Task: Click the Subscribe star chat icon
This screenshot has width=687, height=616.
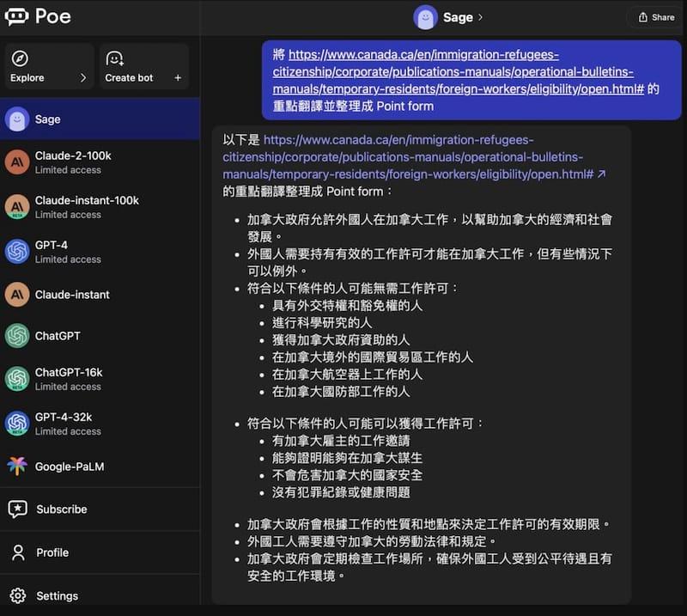Action: click(17, 509)
